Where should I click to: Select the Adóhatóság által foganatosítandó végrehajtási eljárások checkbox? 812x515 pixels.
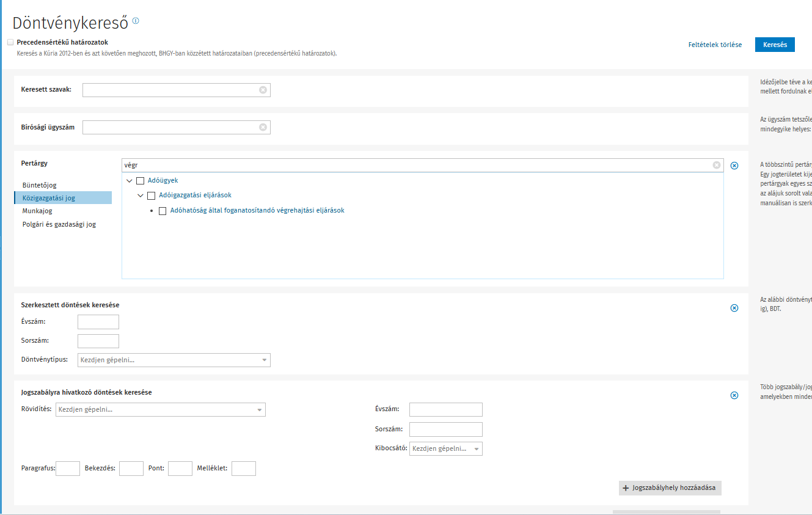click(163, 211)
